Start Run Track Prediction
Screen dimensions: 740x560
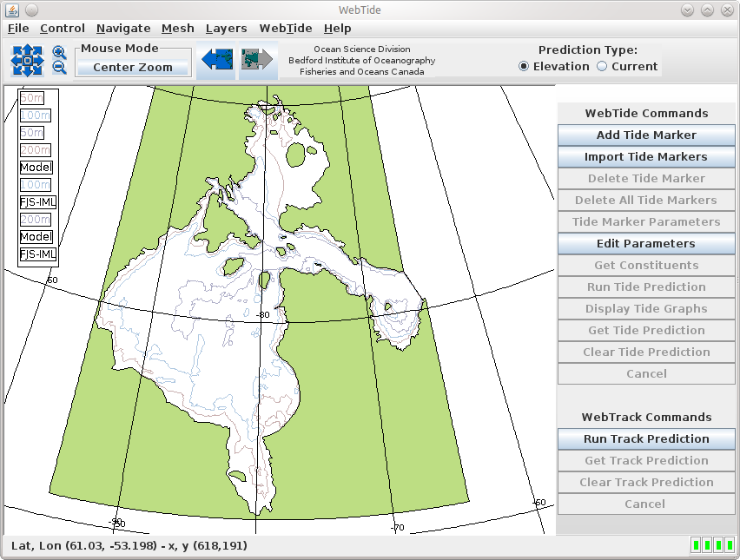(x=646, y=439)
